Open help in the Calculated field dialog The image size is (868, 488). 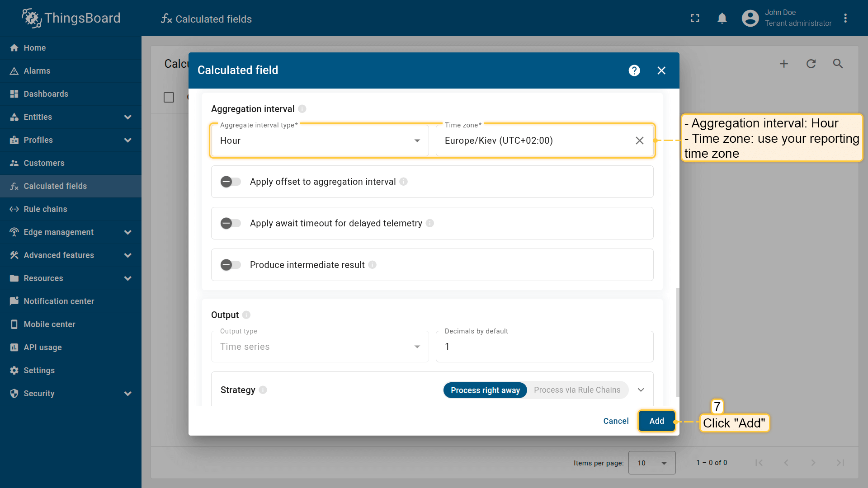(634, 70)
